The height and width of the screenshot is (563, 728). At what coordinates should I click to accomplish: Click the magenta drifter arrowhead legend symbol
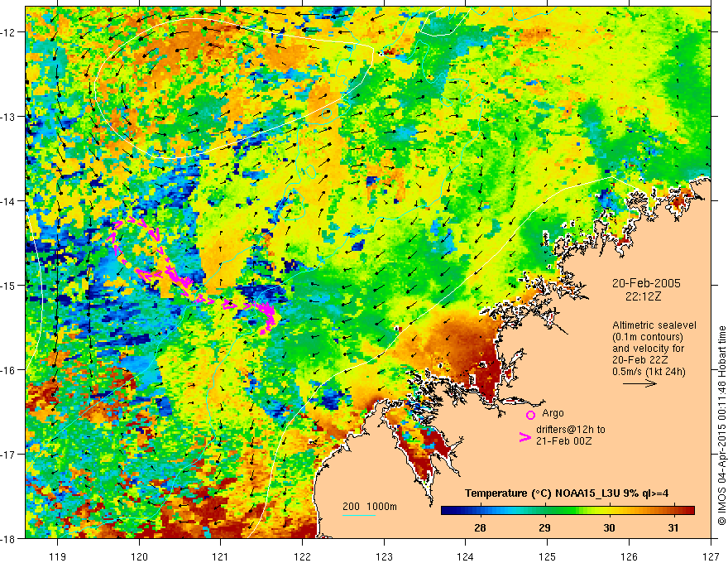point(524,437)
